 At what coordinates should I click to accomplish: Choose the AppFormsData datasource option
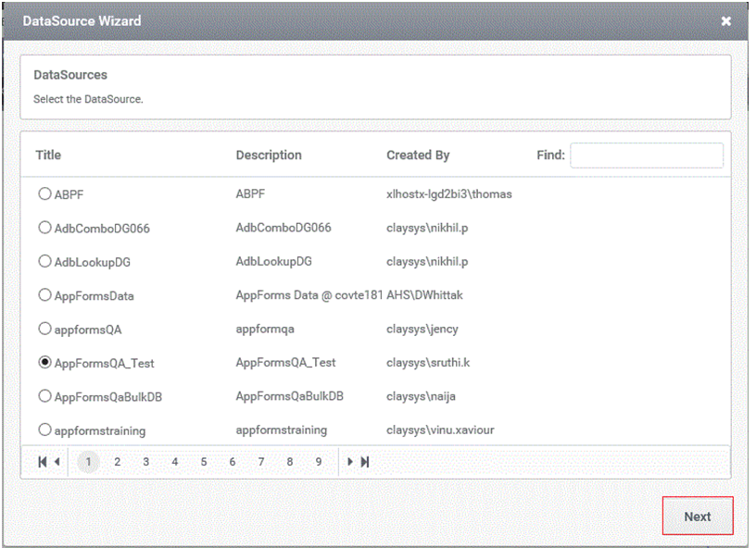pyautogui.click(x=44, y=295)
